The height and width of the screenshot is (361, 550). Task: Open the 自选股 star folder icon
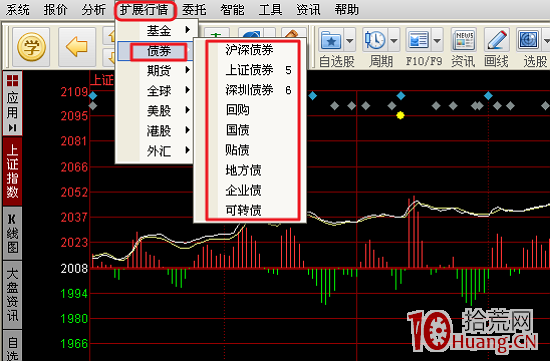tap(331, 41)
